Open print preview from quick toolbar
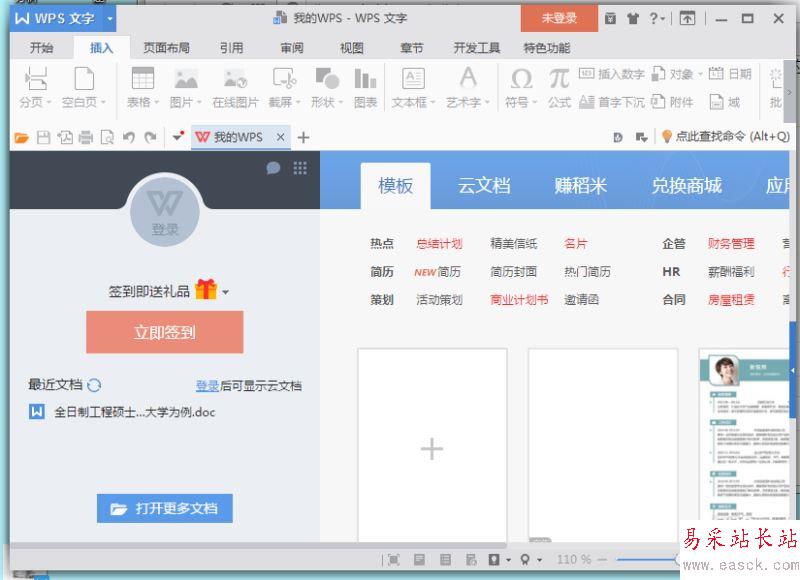The width and height of the screenshot is (800, 580). (x=107, y=137)
